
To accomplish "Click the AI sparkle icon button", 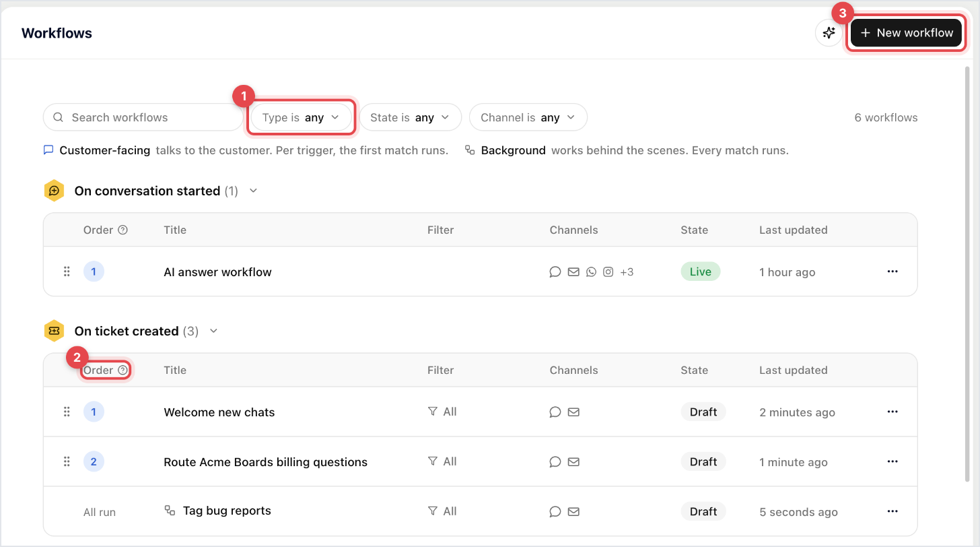I will pos(829,33).
